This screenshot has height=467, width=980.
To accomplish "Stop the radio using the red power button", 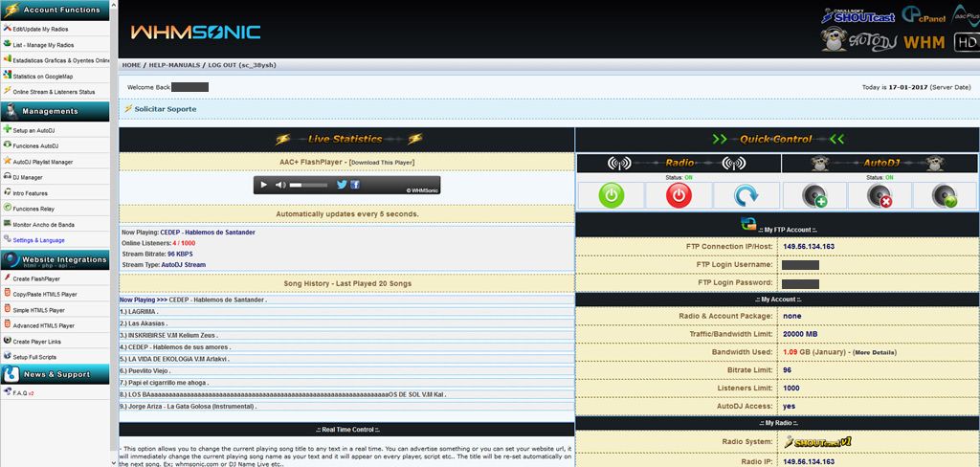I will click(x=679, y=195).
